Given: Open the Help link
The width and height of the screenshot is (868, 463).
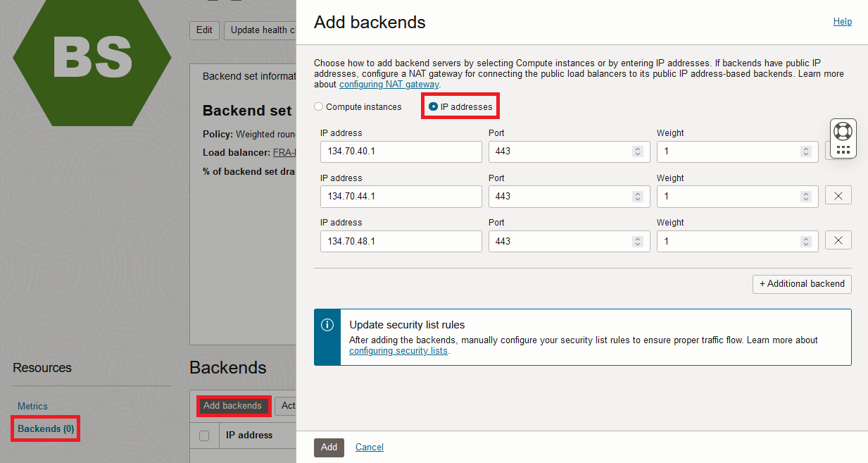Looking at the screenshot, I should (842, 22).
